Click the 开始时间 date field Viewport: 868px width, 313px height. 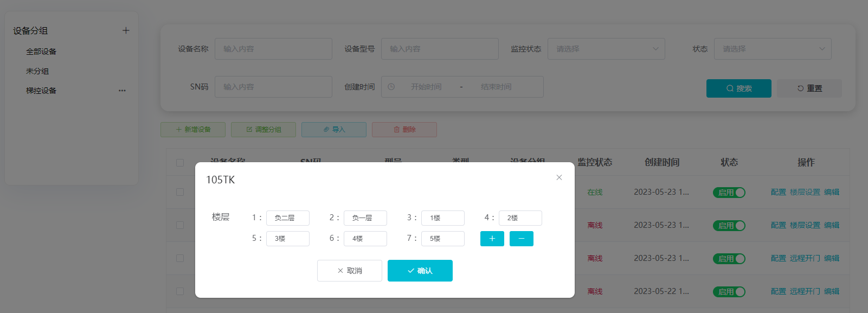point(426,87)
